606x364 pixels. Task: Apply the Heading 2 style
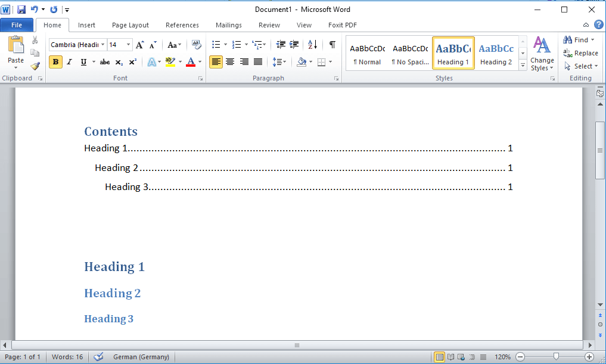[496, 53]
